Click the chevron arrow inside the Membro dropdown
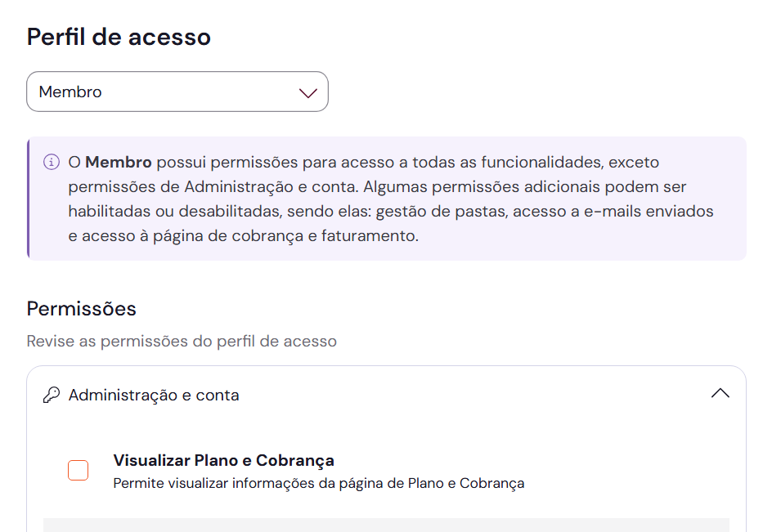This screenshot has height=532, width=772. pyautogui.click(x=308, y=92)
